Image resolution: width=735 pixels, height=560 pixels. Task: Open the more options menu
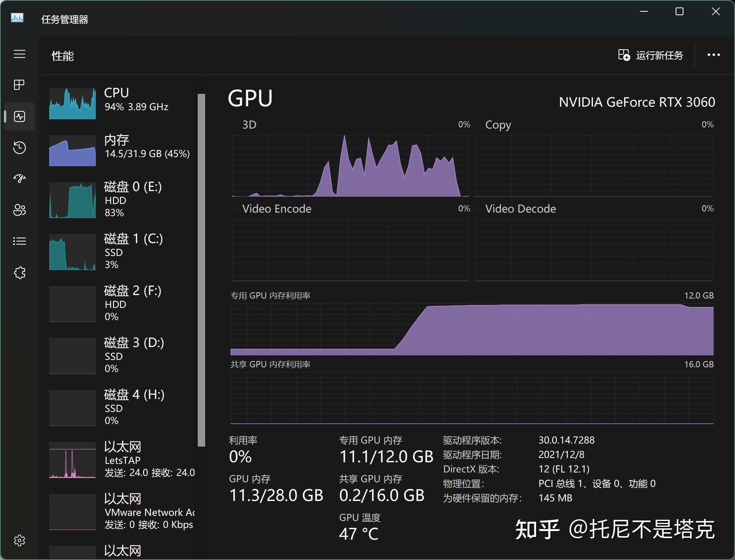714,55
